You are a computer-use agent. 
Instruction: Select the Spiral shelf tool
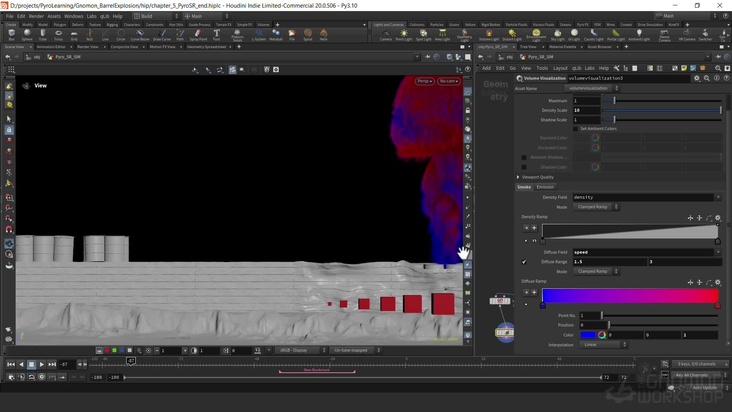(308, 35)
